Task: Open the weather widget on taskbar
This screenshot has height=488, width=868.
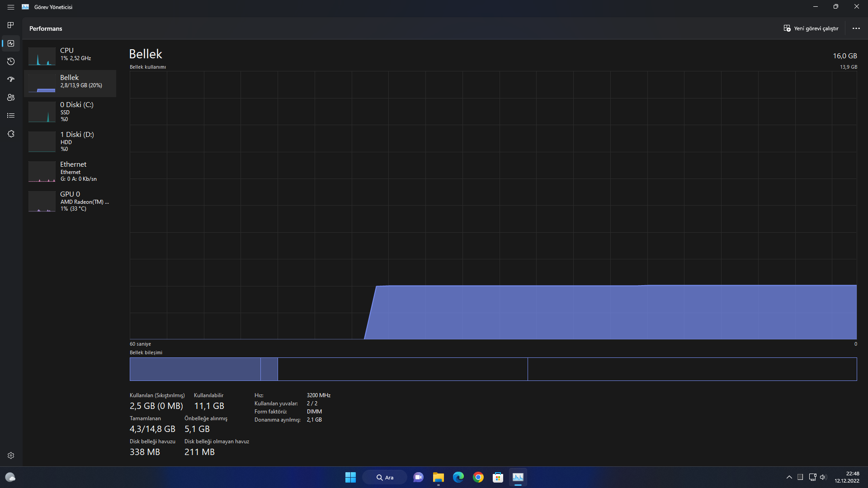Action: pos(10,477)
